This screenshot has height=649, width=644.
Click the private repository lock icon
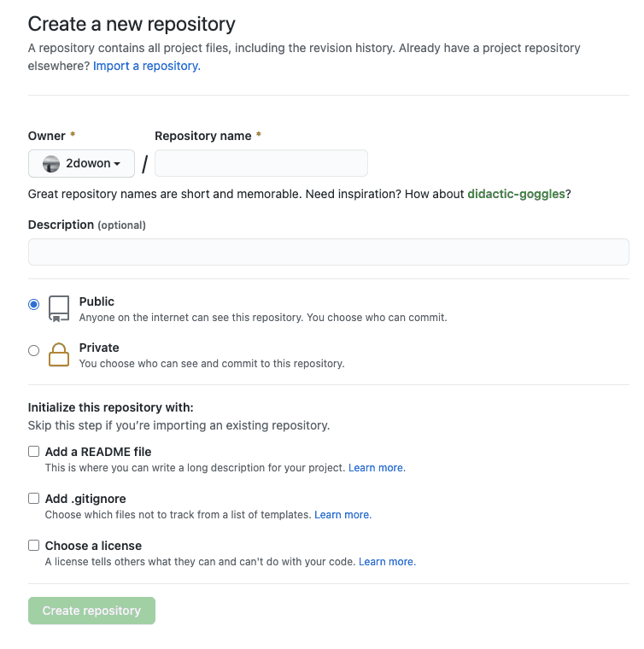(x=59, y=354)
